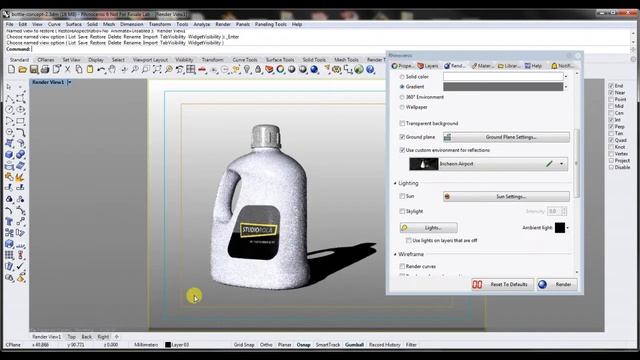Click the Lights button
Image resolution: width=640 pixels, height=360 pixels.
coord(429,228)
